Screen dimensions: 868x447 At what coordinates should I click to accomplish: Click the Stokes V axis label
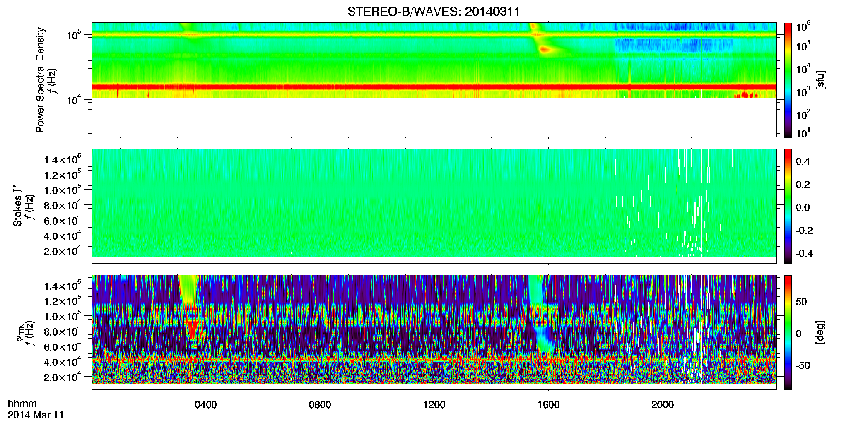point(17,206)
